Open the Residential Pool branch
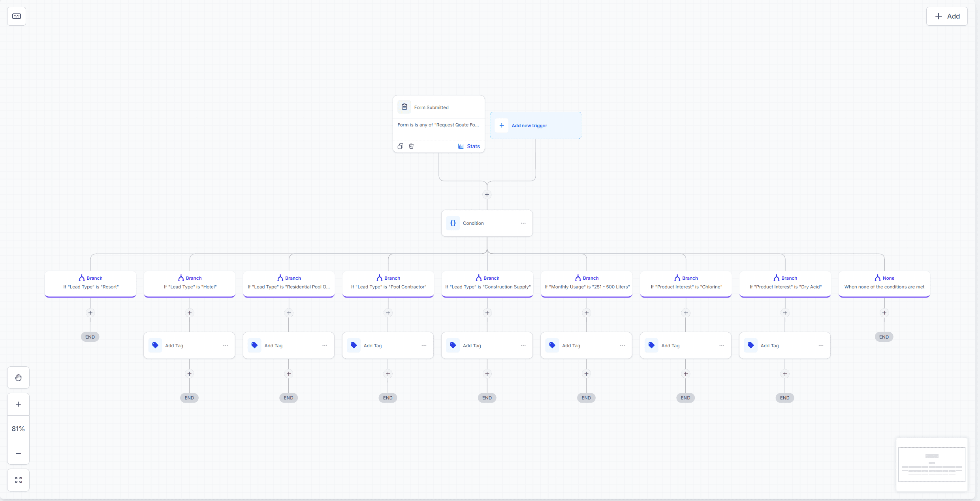The image size is (980, 501). [x=289, y=284]
